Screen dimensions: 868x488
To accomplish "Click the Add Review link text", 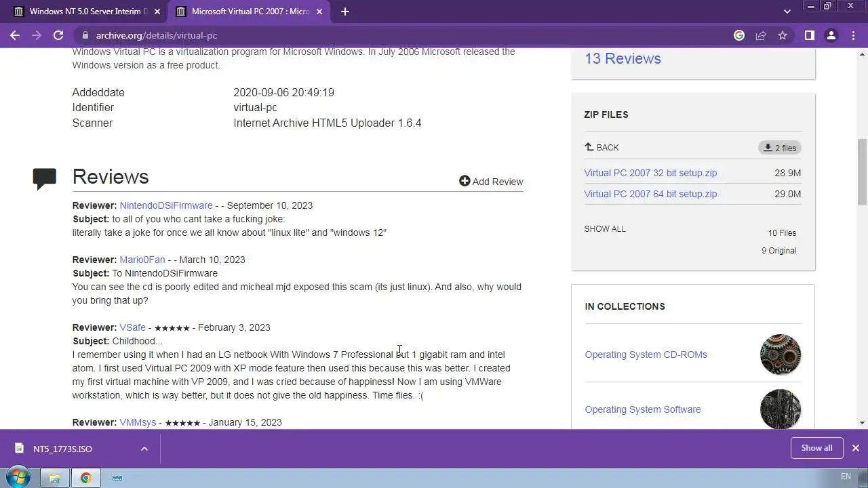I will tap(498, 182).
